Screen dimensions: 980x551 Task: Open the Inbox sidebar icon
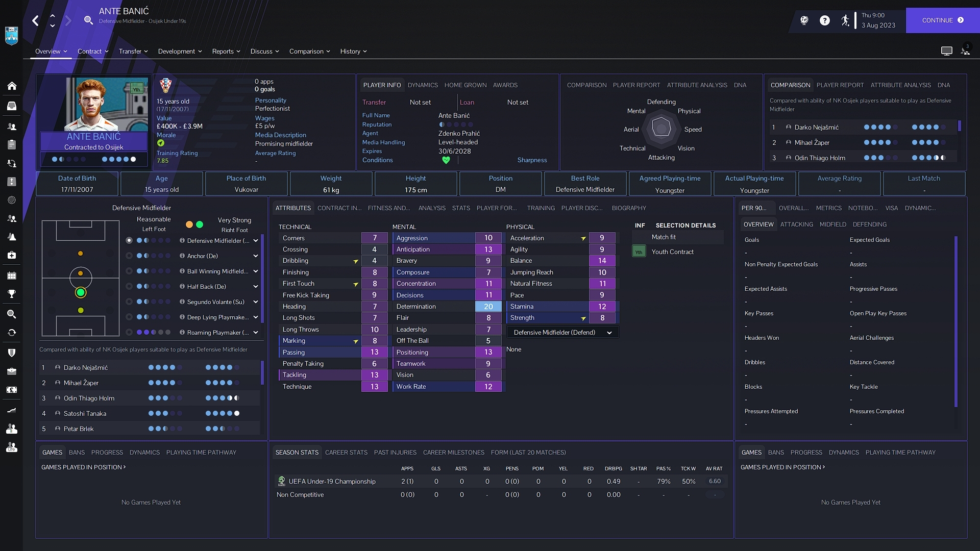coord(12,106)
